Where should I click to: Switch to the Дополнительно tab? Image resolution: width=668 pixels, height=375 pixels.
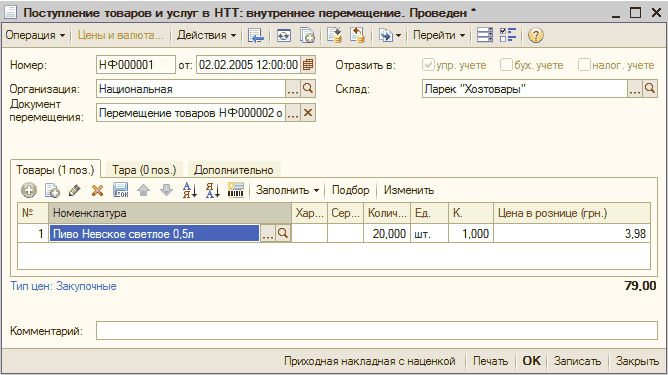point(233,170)
